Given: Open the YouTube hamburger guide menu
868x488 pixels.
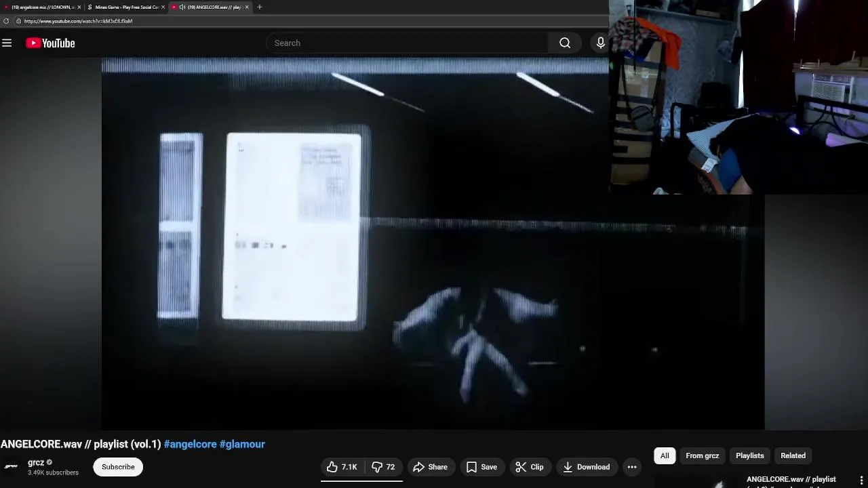Looking at the screenshot, I should pyautogui.click(x=7, y=43).
